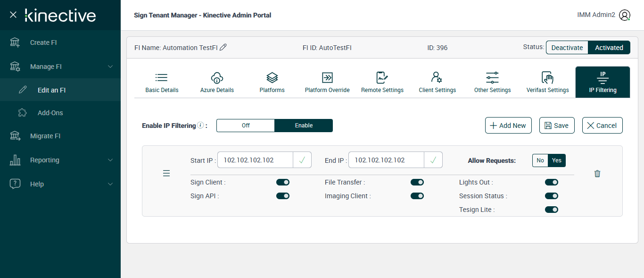Set Allow Requests to No
This screenshot has width=644, height=278.
pos(540,160)
